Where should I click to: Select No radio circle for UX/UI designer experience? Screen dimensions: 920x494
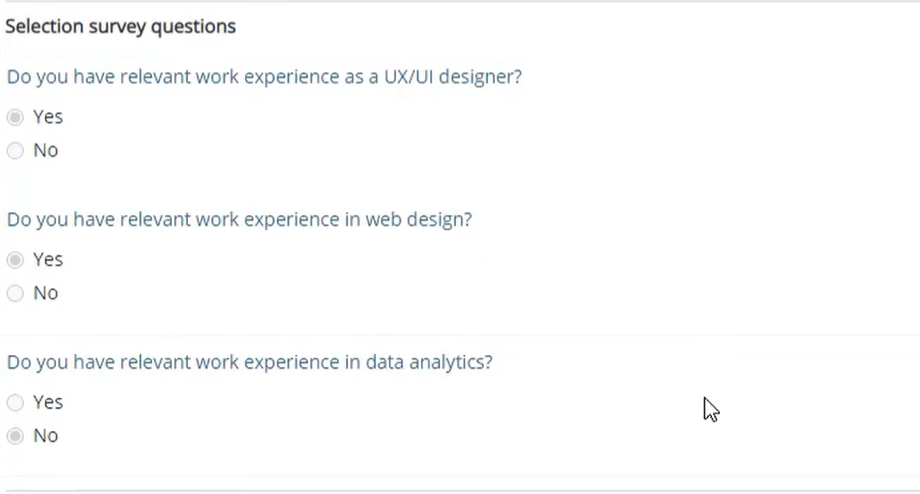[x=15, y=151]
